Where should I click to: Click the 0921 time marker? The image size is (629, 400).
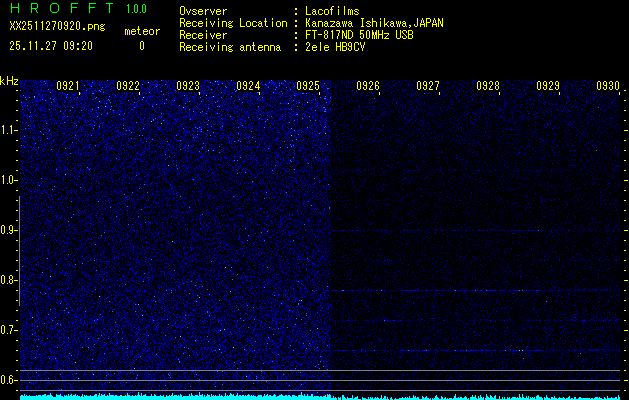[x=68, y=86]
